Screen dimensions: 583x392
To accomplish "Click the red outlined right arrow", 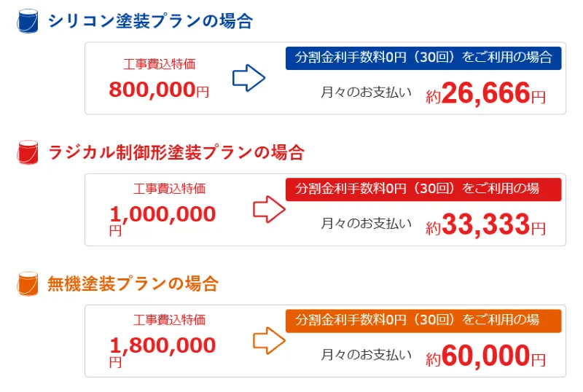I will pos(268,210).
